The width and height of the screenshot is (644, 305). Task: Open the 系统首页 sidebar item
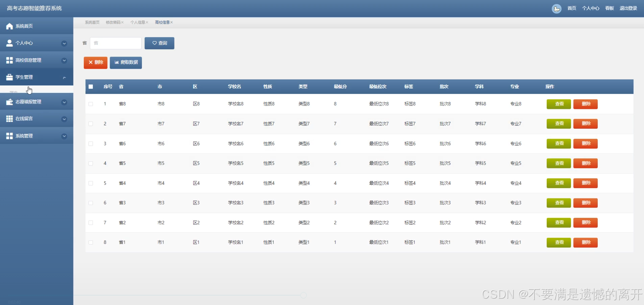click(x=37, y=26)
